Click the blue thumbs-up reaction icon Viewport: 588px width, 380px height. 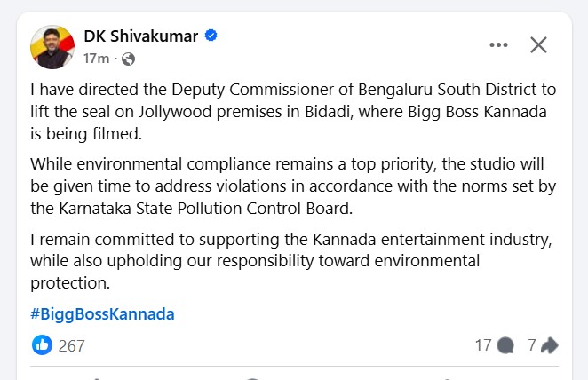point(42,345)
